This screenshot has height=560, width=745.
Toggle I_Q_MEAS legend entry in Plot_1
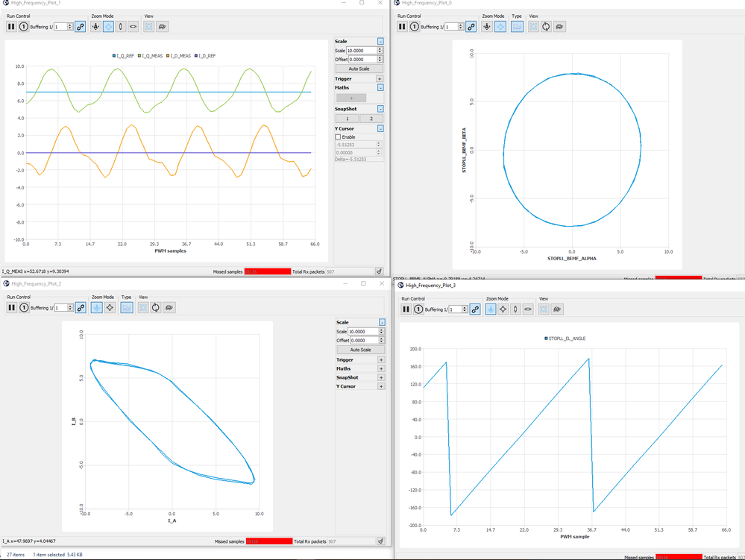click(x=151, y=56)
